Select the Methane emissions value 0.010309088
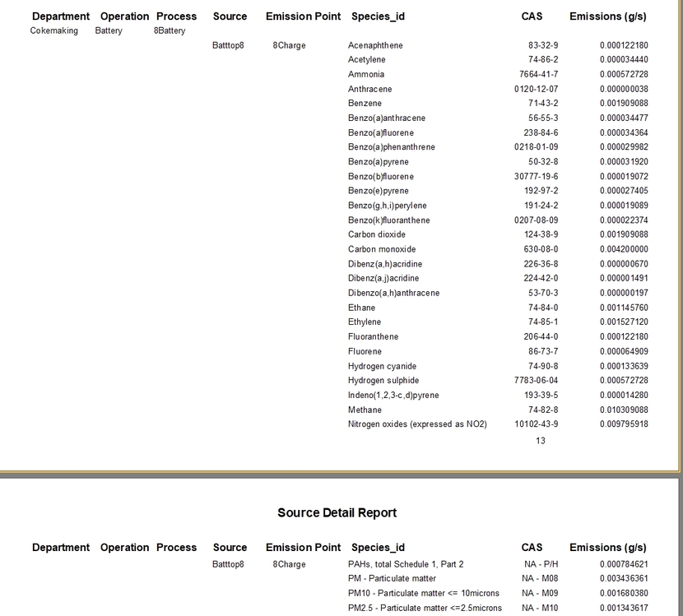 pos(623,410)
